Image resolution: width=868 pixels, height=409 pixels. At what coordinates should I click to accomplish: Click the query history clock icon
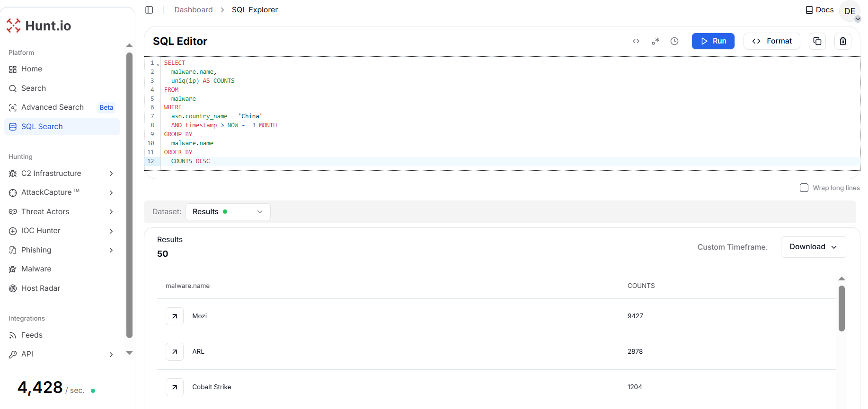point(674,41)
